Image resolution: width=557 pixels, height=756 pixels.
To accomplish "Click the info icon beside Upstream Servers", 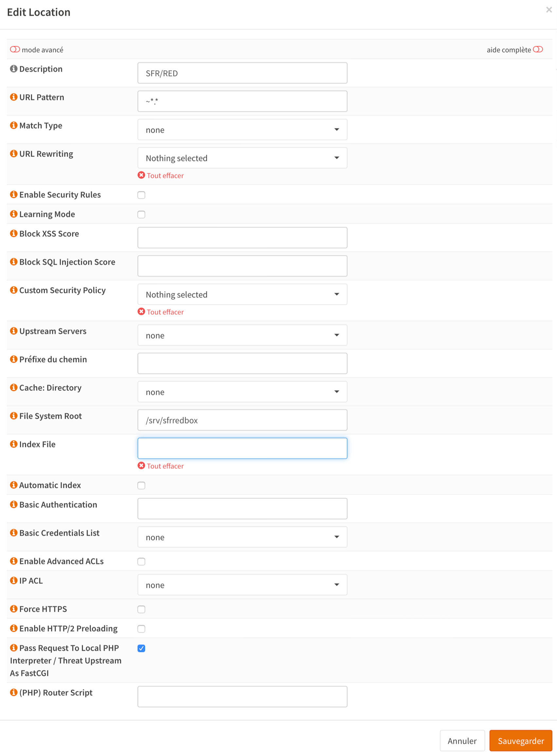I will click(13, 331).
